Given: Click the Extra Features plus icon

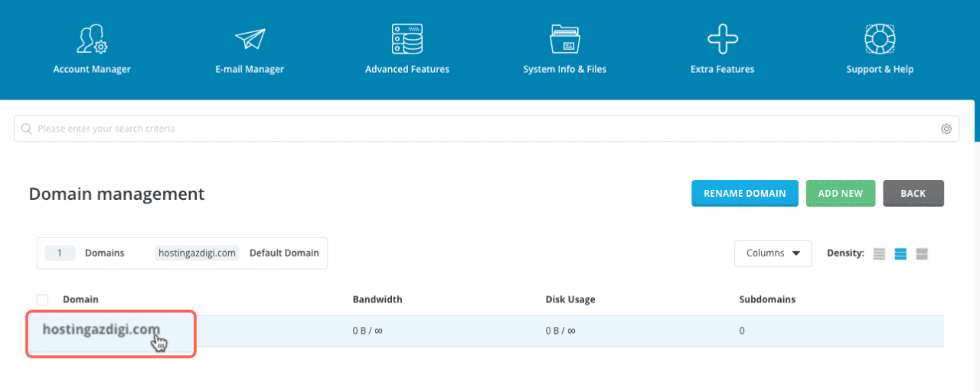Looking at the screenshot, I should click(x=722, y=39).
